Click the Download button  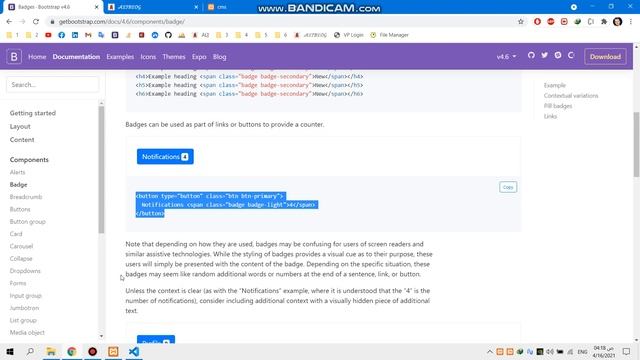tap(605, 57)
